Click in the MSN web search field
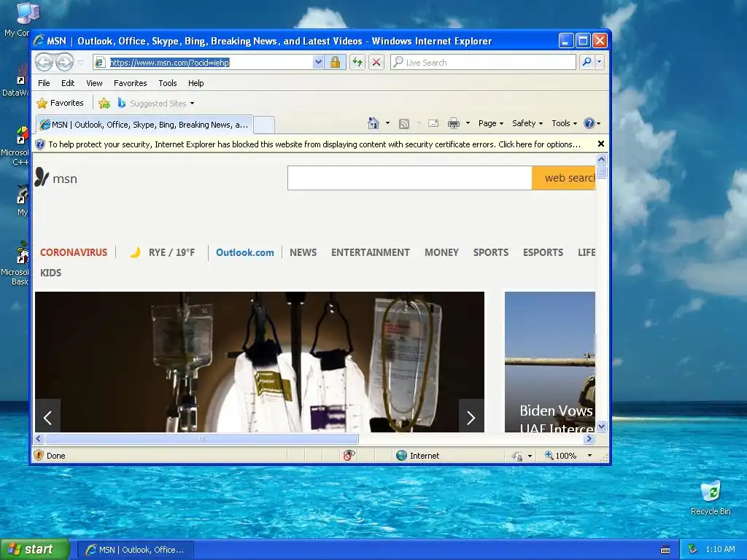The width and height of the screenshot is (747, 560). click(410, 178)
